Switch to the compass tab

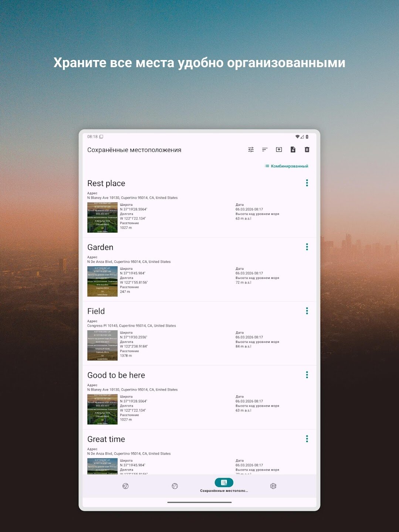125,486
